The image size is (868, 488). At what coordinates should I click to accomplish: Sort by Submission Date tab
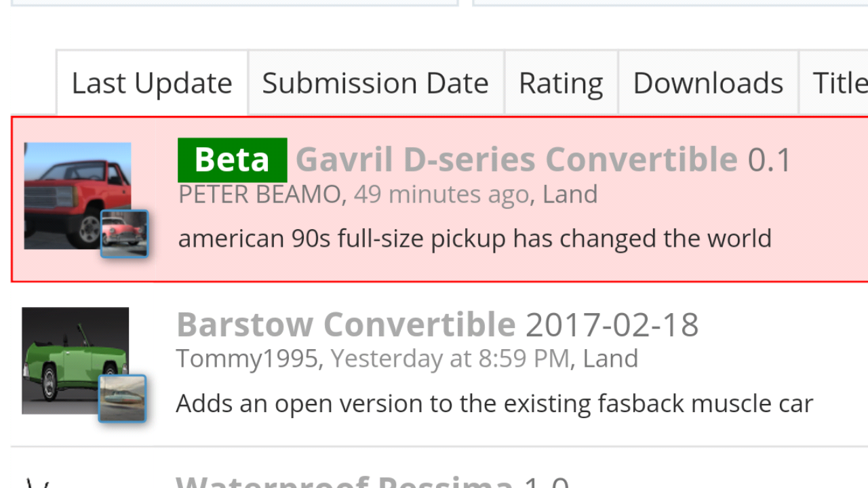click(376, 83)
